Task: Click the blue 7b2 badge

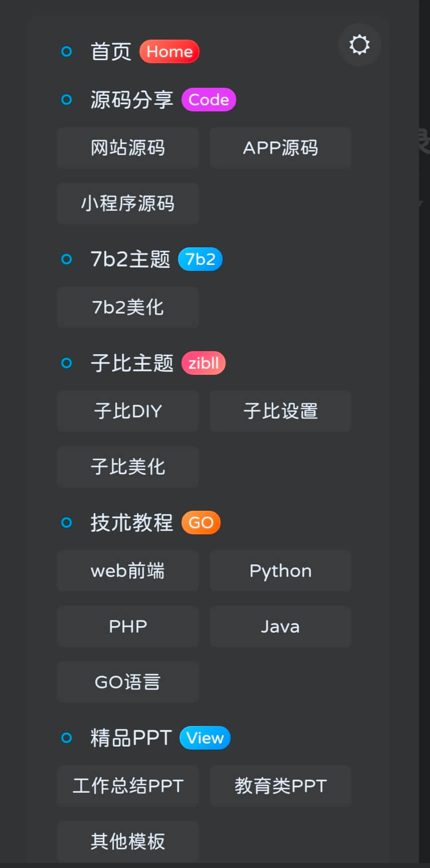Action: tap(200, 259)
